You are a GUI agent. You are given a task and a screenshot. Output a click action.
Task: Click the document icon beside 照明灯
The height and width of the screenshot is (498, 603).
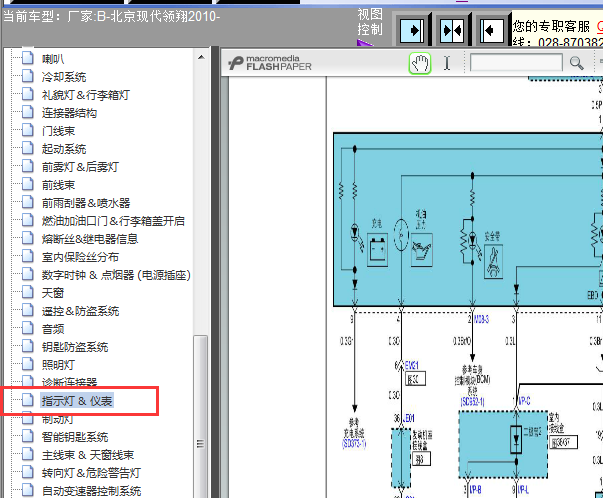28,364
